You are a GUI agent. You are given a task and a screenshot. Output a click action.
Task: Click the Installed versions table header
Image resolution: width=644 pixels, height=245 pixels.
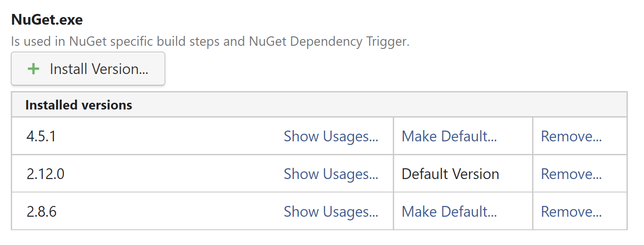pyautogui.click(x=79, y=105)
